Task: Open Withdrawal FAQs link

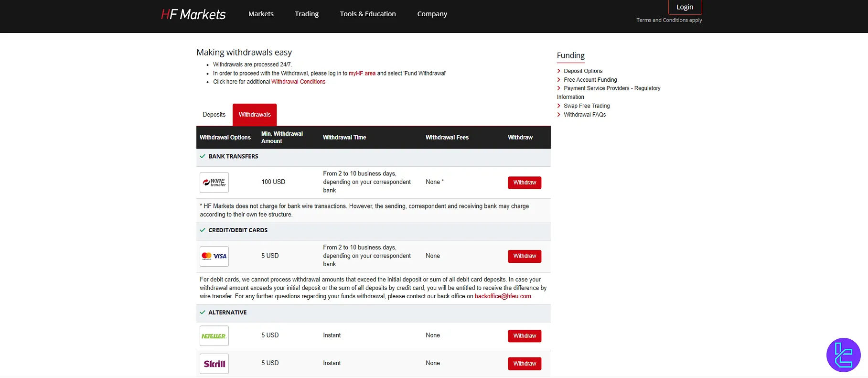Action: (585, 115)
